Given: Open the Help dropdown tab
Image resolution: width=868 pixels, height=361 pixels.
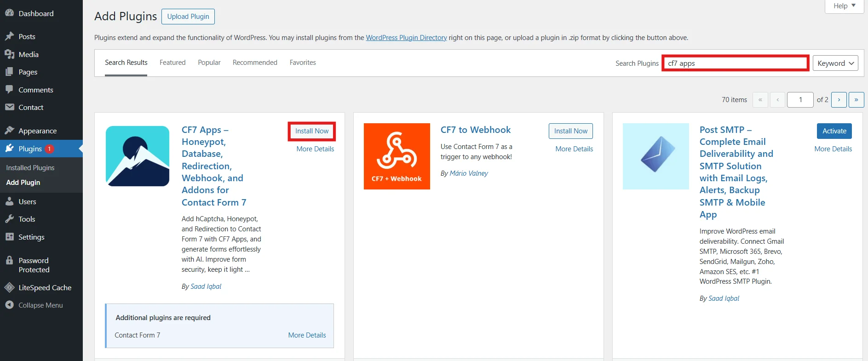Looking at the screenshot, I should (x=845, y=6).
